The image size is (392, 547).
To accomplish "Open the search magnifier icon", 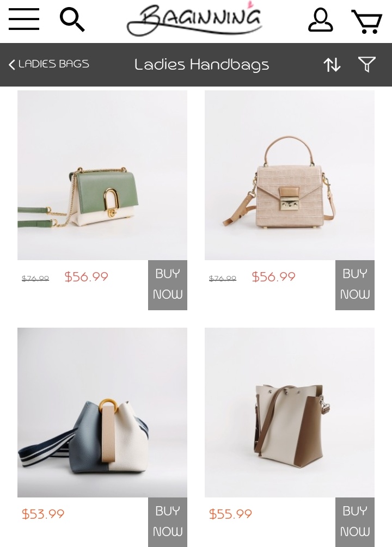I will (72, 20).
